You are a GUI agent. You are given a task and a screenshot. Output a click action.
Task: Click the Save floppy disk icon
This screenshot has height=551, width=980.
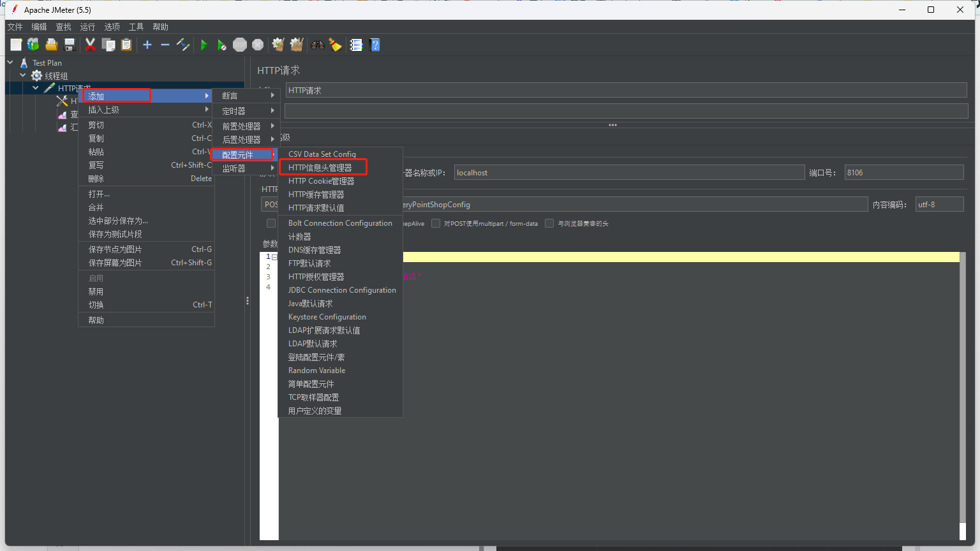(70, 45)
